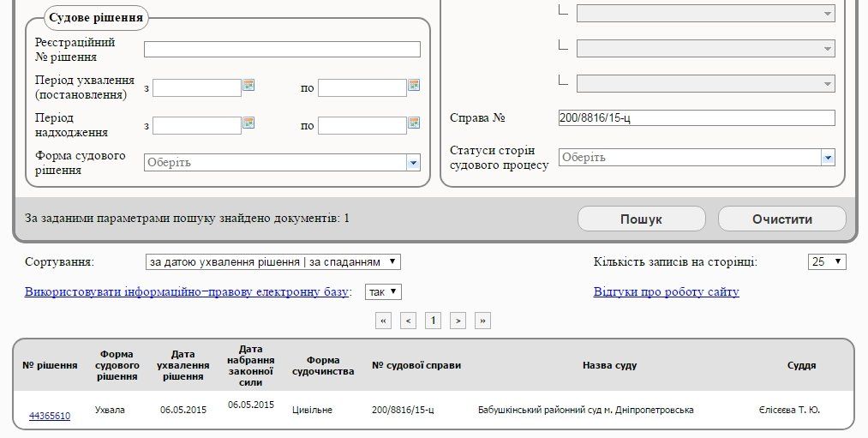The width and height of the screenshot is (868, 438).
Task: Select the Ухвала cell in results row
Action: 110,411
